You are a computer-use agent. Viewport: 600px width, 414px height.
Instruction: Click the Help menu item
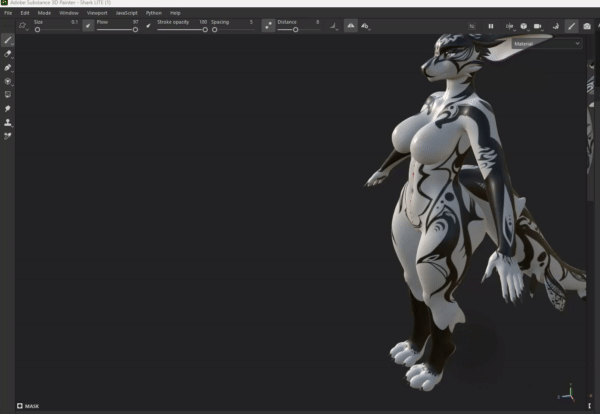(175, 13)
